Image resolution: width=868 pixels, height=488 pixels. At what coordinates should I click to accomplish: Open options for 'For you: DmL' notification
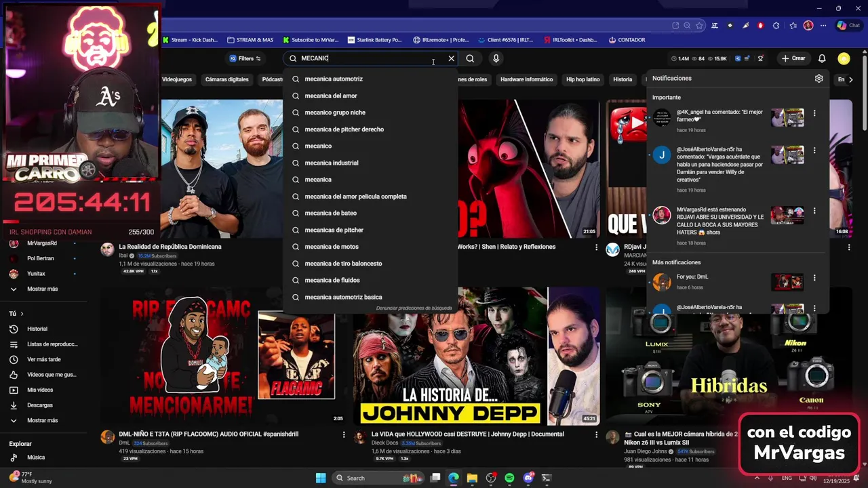[814, 278]
